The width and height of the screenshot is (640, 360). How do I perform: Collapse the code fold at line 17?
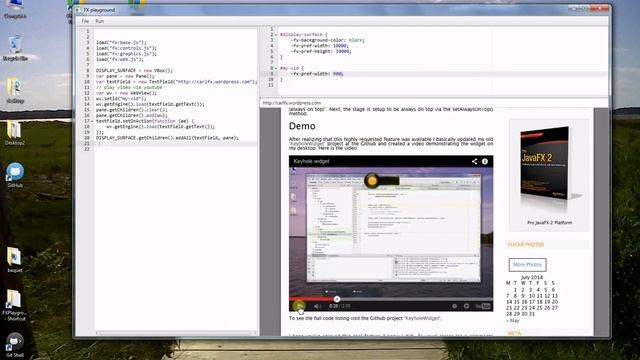(92, 121)
